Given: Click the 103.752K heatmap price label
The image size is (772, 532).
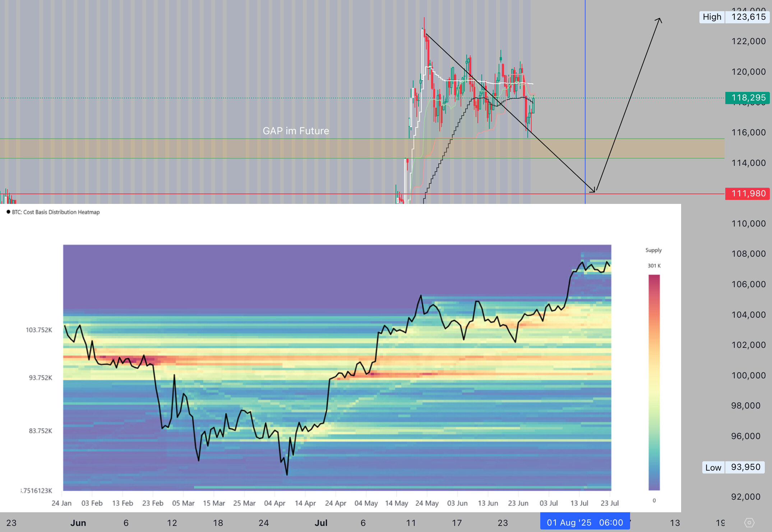Looking at the screenshot, I should (x=39, y=330).
